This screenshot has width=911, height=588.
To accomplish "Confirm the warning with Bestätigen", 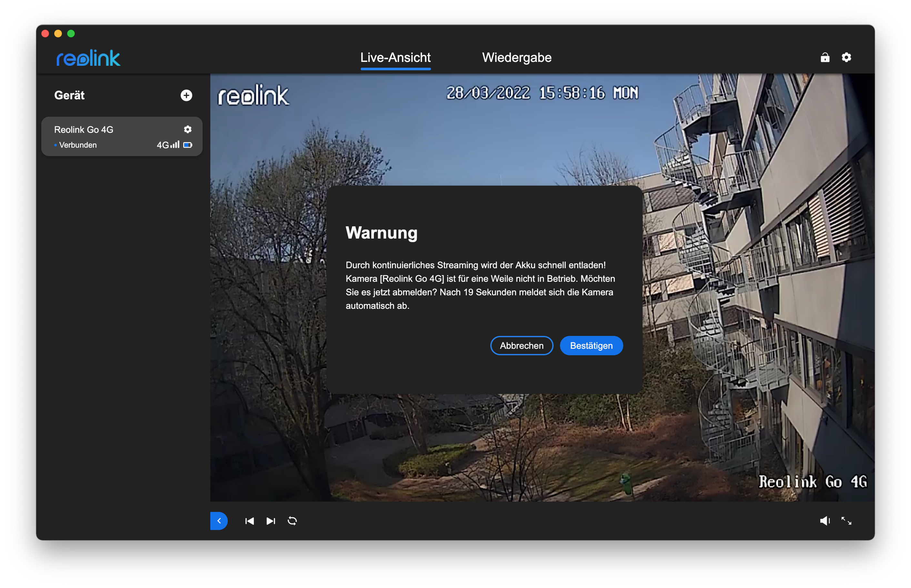I will 591,346.
